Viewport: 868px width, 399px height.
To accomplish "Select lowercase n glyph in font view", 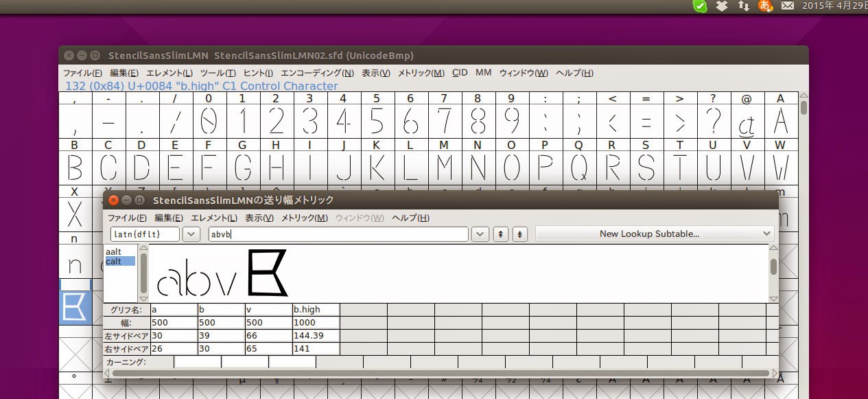I will (x=74, y=262).
